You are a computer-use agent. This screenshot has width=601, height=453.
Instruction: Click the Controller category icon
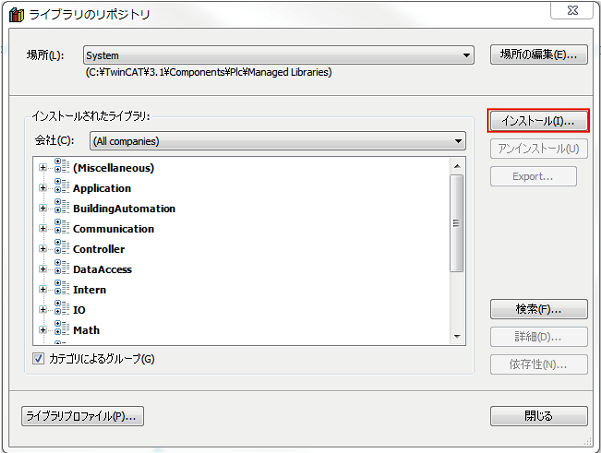coord(61,248)
